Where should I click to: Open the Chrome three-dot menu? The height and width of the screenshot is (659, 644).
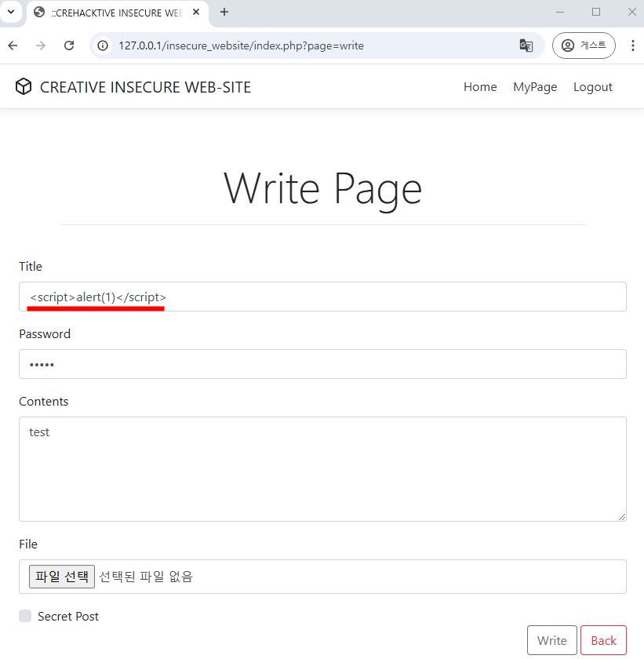[x=633, y=46]
